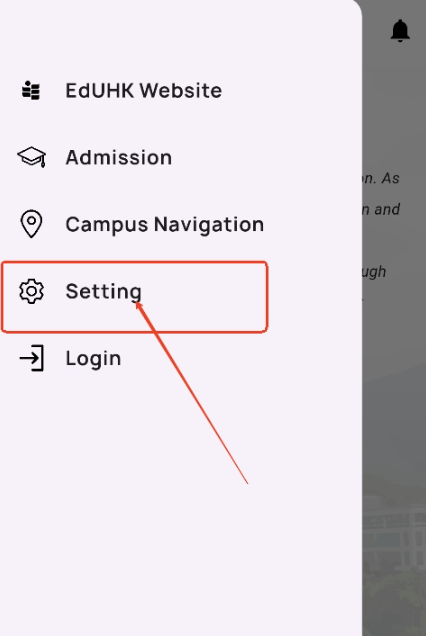Choose the Login text label
The image size is (426, 636).
tap(93, 359)
